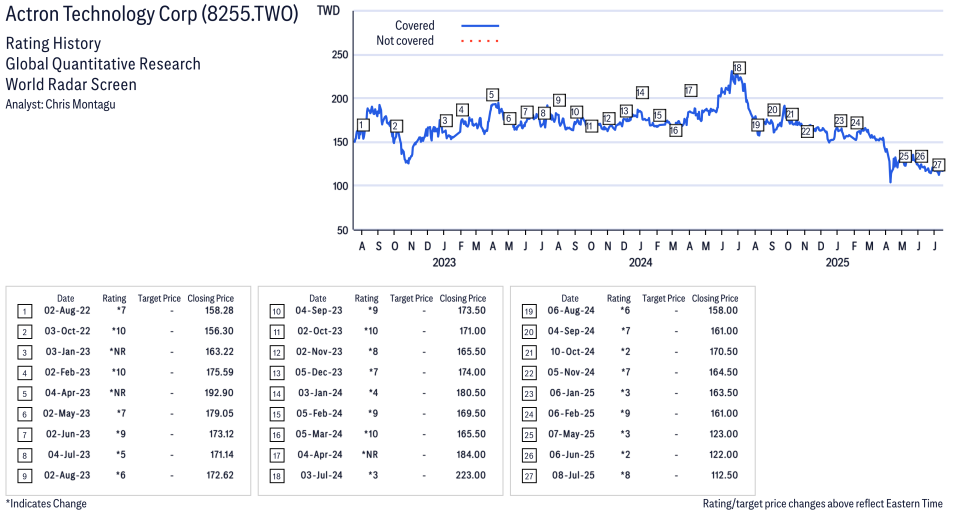The image size is (954, 510).
Task: Select the Covered legend label
Action: coord(414,26)
